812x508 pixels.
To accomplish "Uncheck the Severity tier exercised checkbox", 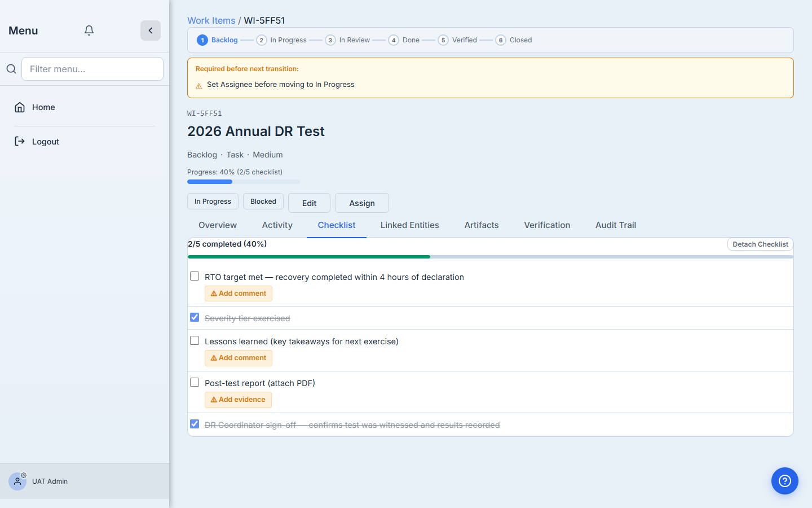I will coord(195,317).
